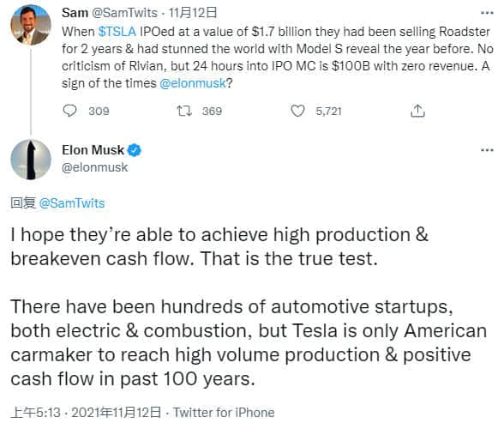Open Sam's profile picture
This screenshot has width=504, height=423.
coord(31,25)
